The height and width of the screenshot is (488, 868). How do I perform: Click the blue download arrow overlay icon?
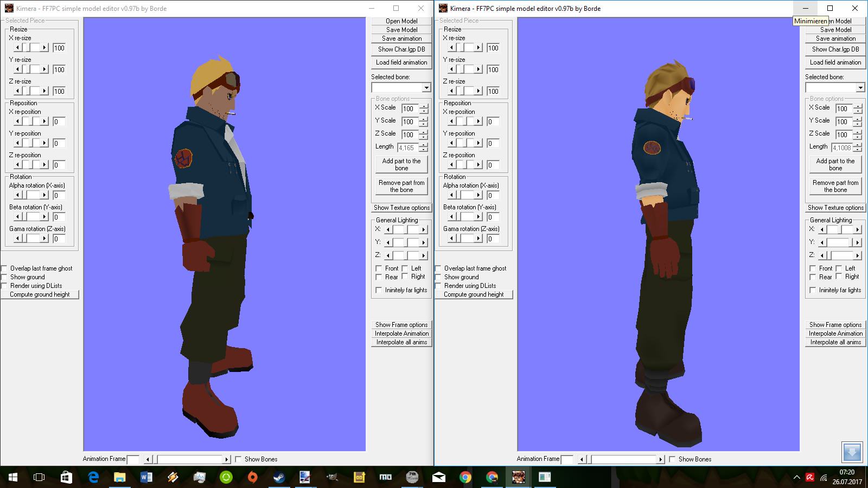(x=852, y=452)
